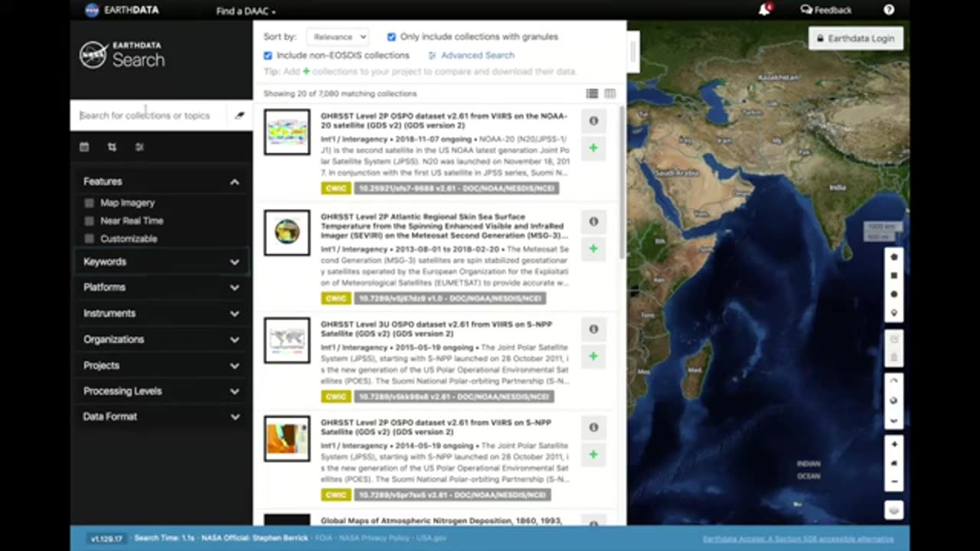Select the point marker drawing tool
The width and height of the screenshot is (980, 551).
point(893,313)
